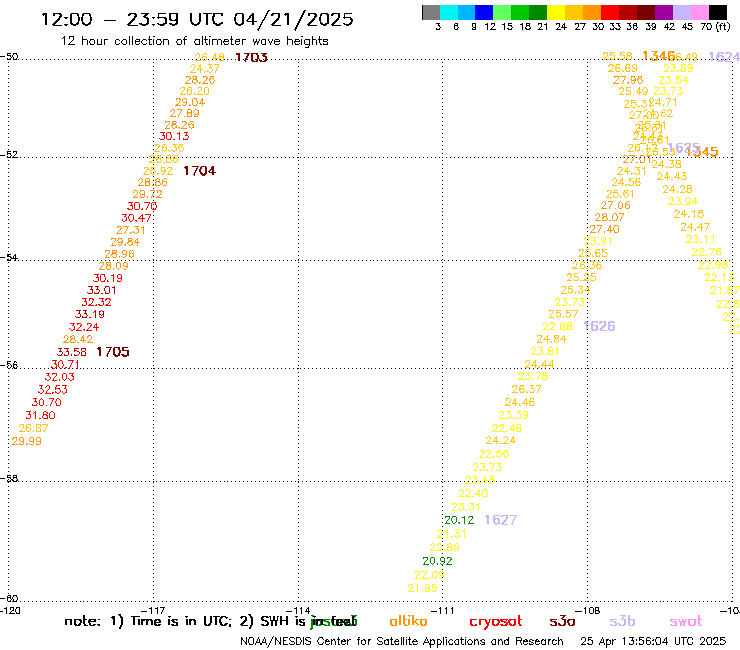Click the wave height value 30.47
Image resolution: width=740 pixels, height=650 pixels.
point(136,218)
